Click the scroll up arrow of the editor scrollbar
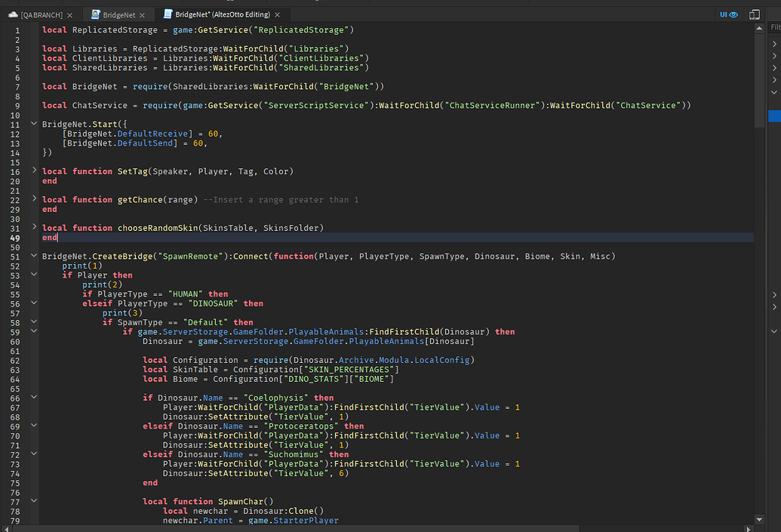 click(x=758, y=28)
